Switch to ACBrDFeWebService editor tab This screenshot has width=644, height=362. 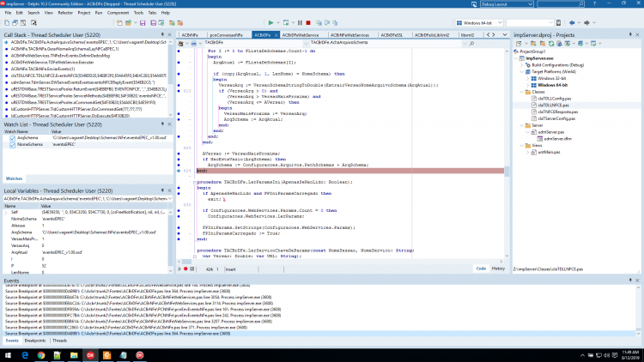click(301, 35)
